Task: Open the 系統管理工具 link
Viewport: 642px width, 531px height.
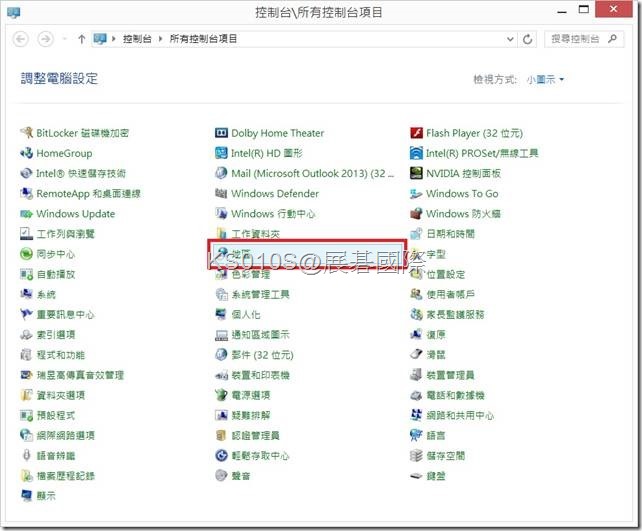Action: 260,294
